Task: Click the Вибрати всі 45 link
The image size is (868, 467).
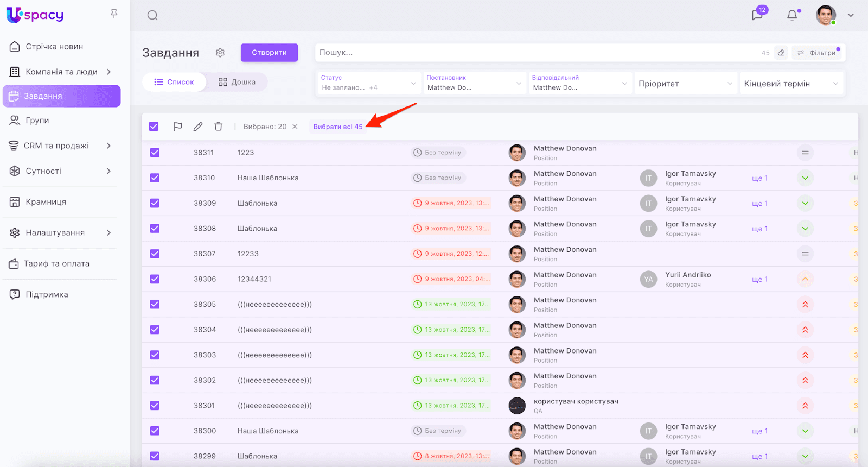Action: [x=337, y=127]
